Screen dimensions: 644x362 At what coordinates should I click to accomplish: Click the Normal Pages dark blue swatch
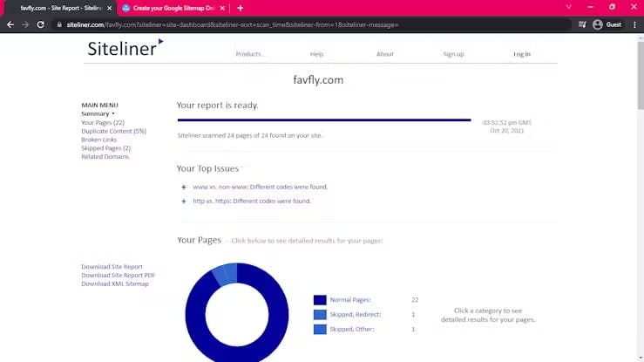click(320, 300)
